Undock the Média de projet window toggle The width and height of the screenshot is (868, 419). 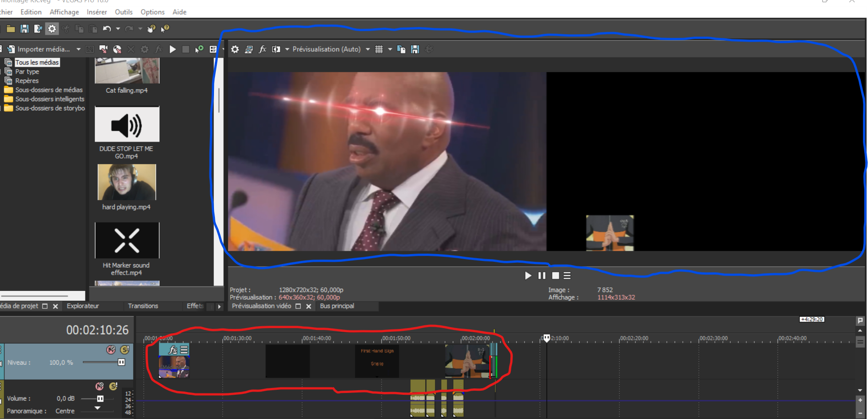[45, 306]
